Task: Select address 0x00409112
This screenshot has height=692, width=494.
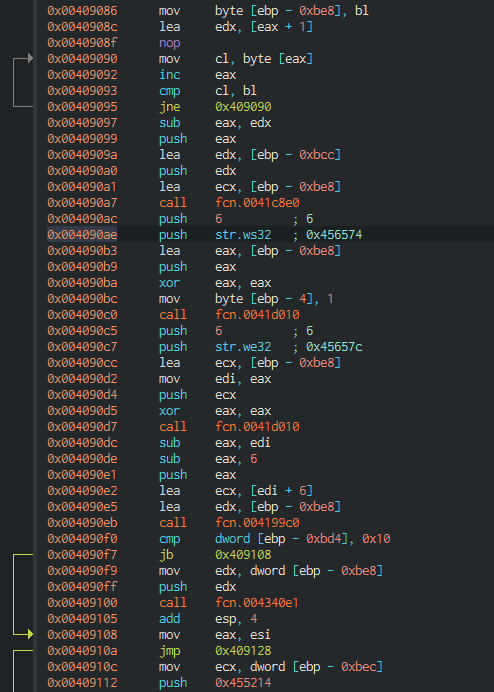Action: point(82,683)
